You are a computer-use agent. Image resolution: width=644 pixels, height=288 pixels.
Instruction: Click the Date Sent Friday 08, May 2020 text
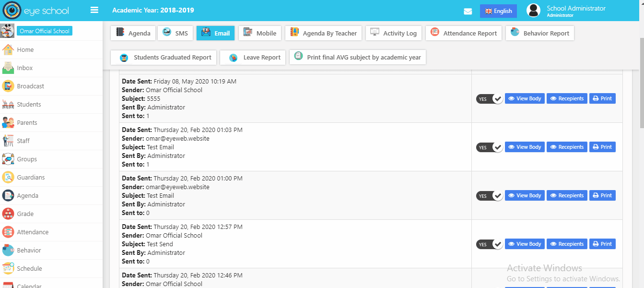click(x=179, y=81)
